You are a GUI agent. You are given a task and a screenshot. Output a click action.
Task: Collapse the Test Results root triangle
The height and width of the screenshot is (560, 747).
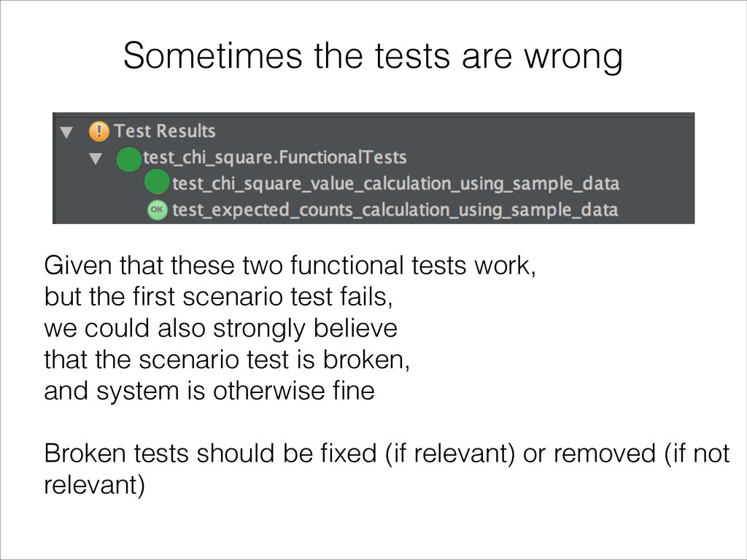pyautogui.click(x=66, y=132)
